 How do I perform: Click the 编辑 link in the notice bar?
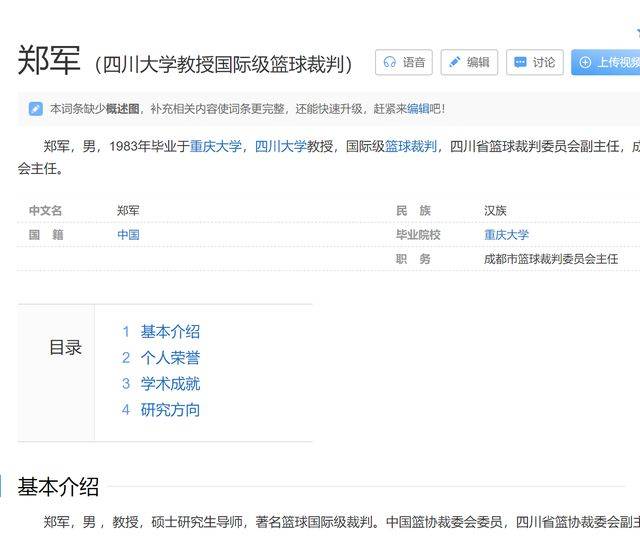point(417,108)
